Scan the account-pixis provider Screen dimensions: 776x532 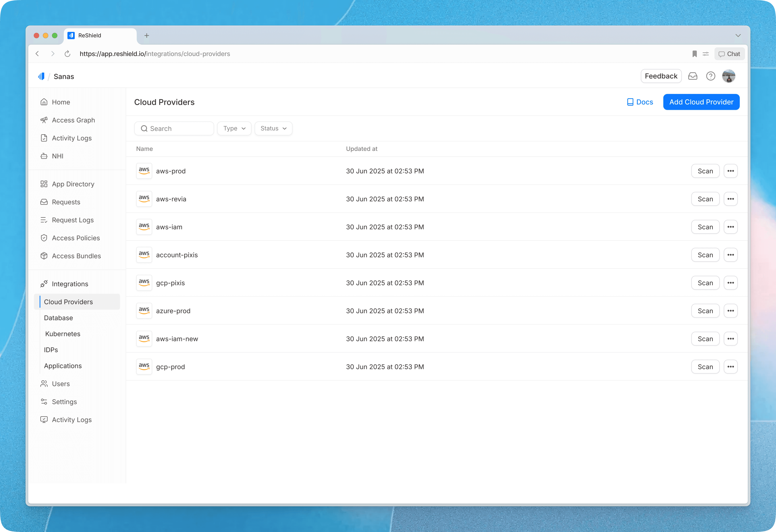(705, 255)
